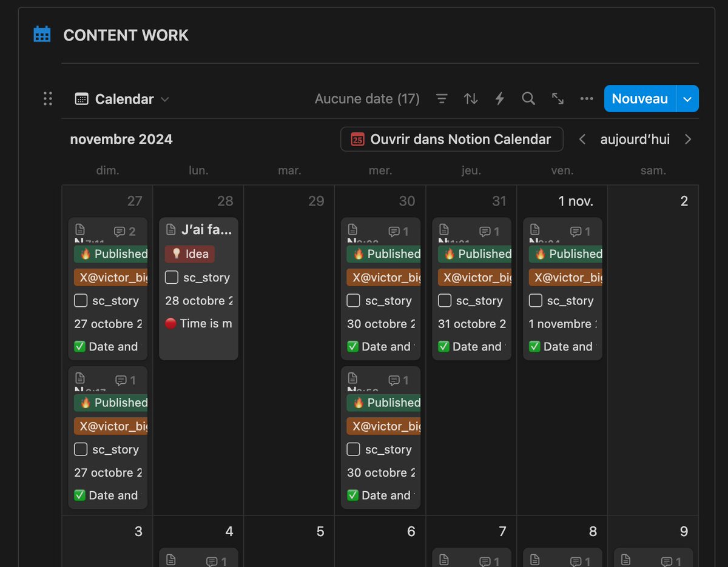The width and height of the screenshot is (728, 567).
Task: Open the sort arrows icon
Action: click(x=471, y=99)
